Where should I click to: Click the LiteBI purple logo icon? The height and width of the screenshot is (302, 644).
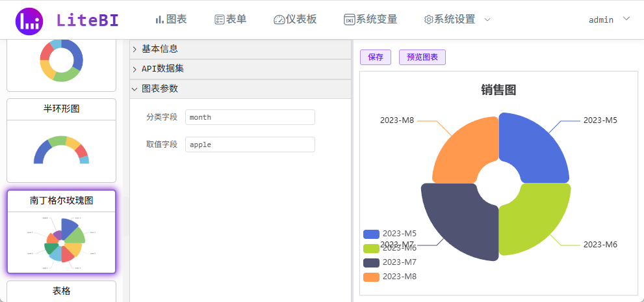[29, 21]
